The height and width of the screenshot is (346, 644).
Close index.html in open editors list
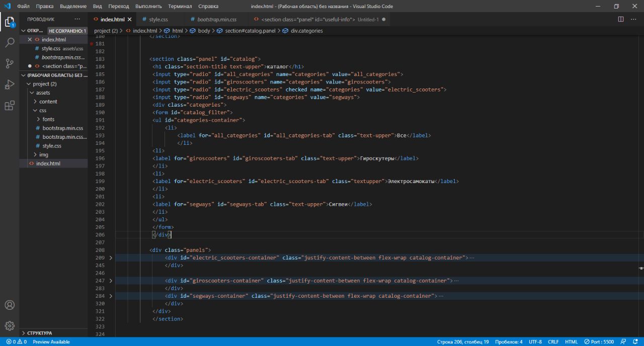tap(30, 39)
